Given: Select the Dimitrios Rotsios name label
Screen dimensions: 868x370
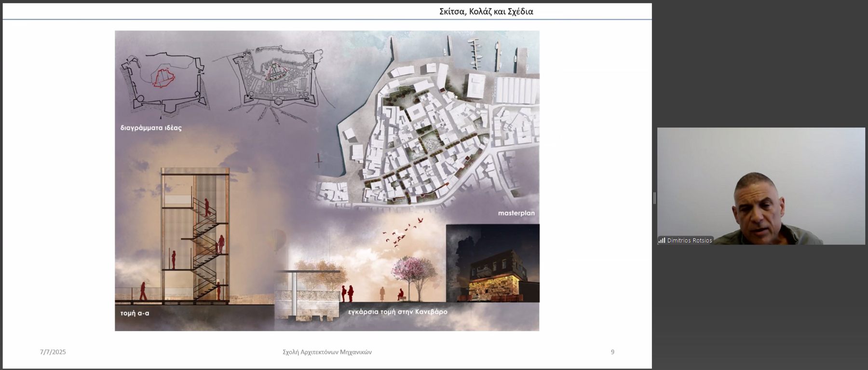Looking at the screenshot, I should pos(689,240).
